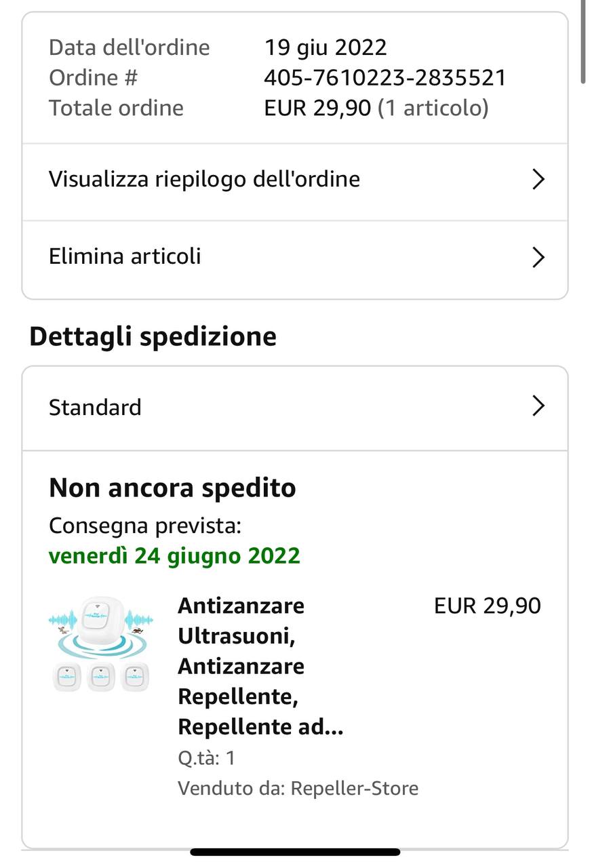Click the Non ancora spedito status heading
590x868 pixels.
coord(172,488)
